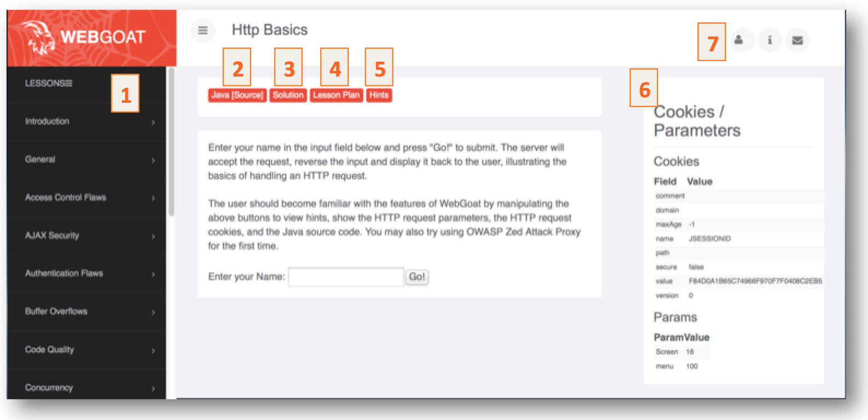Expand the AJAX Security category

87,236
